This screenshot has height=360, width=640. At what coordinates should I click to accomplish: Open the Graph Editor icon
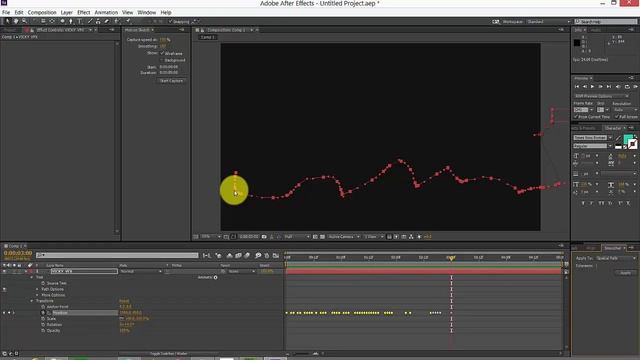pos(276,256)
